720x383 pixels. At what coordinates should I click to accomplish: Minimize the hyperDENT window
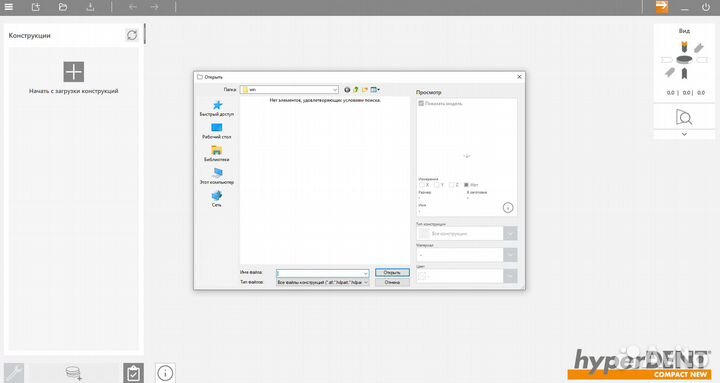[x=684, y=8]
